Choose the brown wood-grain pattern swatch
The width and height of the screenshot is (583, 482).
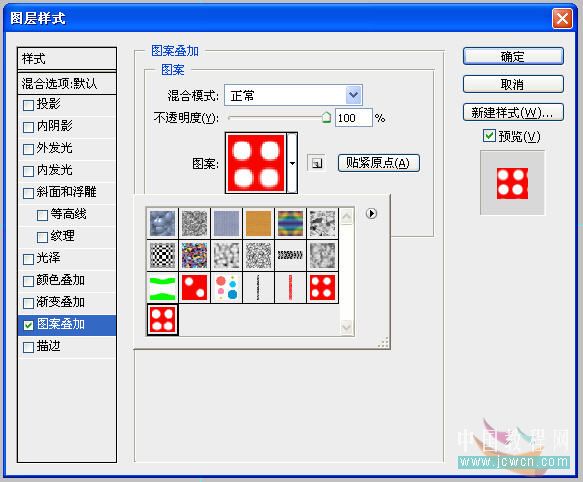coord(258,223)
